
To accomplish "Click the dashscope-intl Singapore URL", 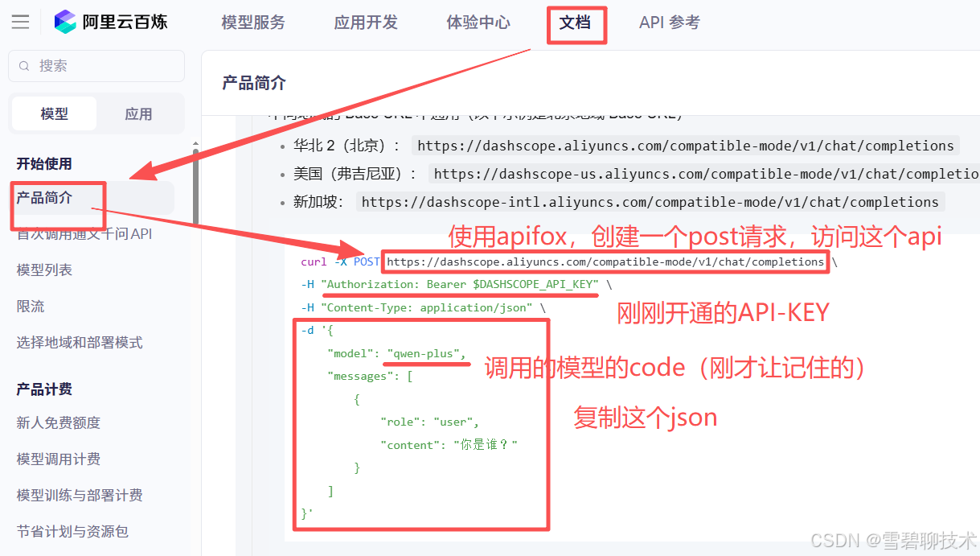I will 650,202.
